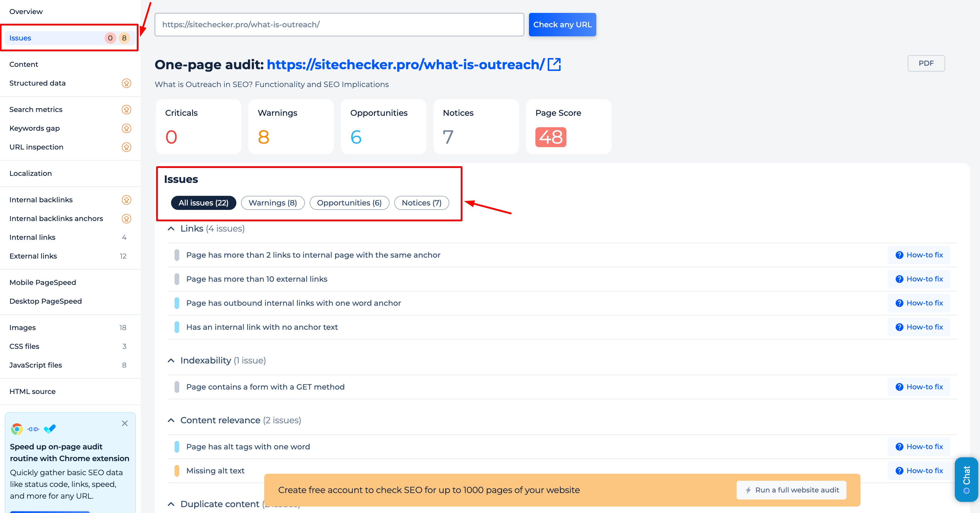The width and height of the screenshot is (980, 513).
Task: Click the link-connector icon in the promo card
Action: point(33,429)
